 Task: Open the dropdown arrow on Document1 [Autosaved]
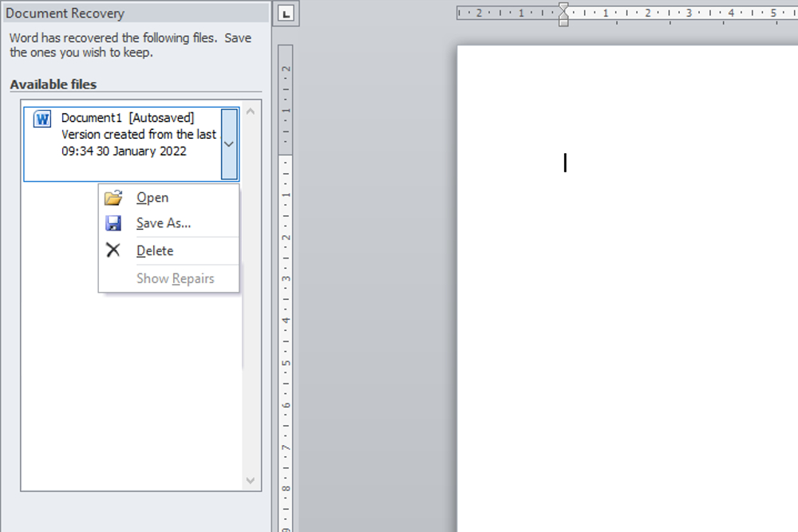click(x=229, y=144)
